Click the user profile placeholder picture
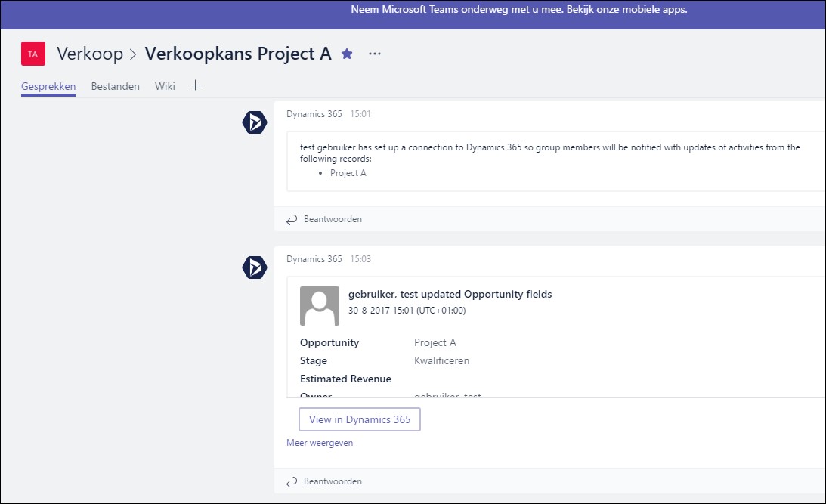Screen dimensions: 826x504 320,306
